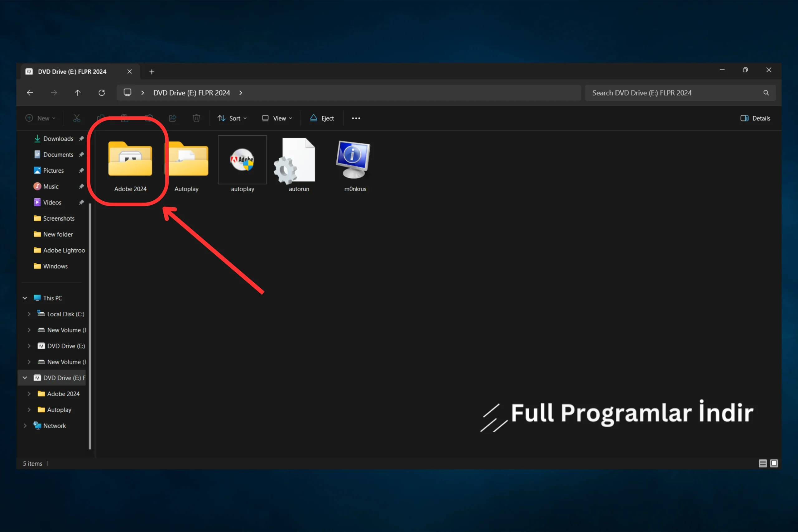Toggle the Details pane

coord(755,118)
